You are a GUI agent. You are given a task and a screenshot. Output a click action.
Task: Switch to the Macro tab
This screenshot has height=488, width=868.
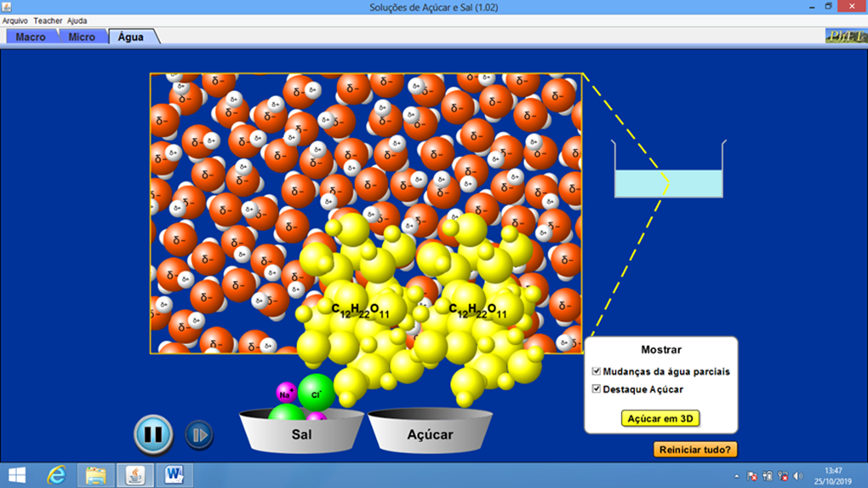coord(31,37)
